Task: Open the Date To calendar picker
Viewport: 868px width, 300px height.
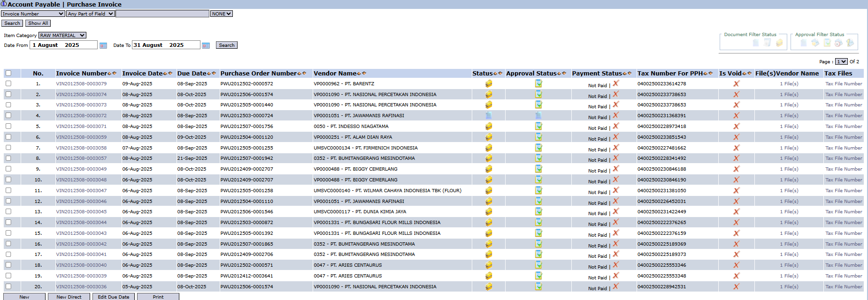Action: pyautogui.click(x=206, y=45)
